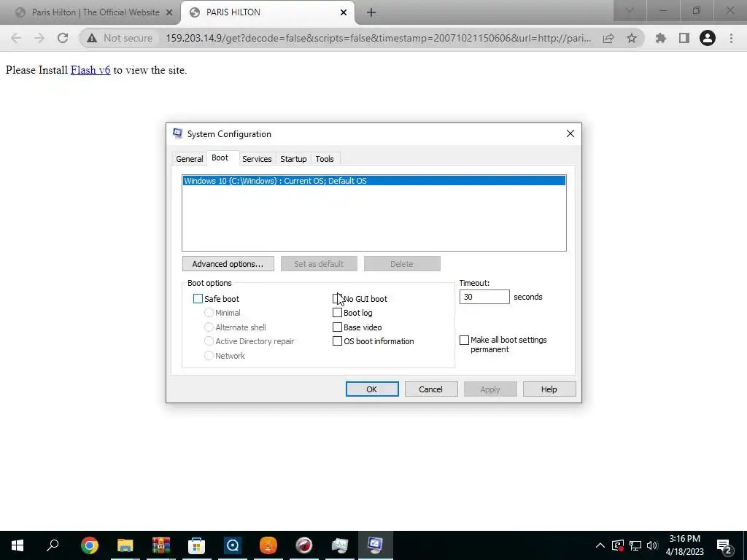Share this page icon in address bar
The width and height of the screenshot is (747, 560).
(608, 38)
